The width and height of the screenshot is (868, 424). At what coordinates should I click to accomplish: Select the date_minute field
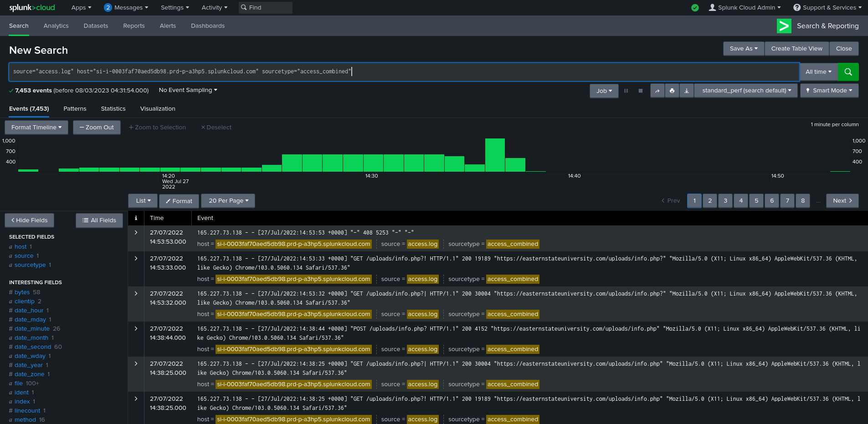pyautogui.click(x=32, y=329)
